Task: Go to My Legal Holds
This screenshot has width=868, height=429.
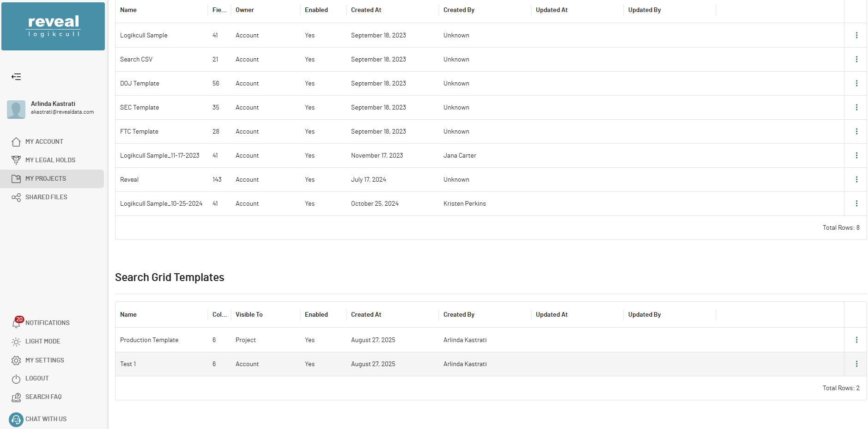Action: coord(50,160)
